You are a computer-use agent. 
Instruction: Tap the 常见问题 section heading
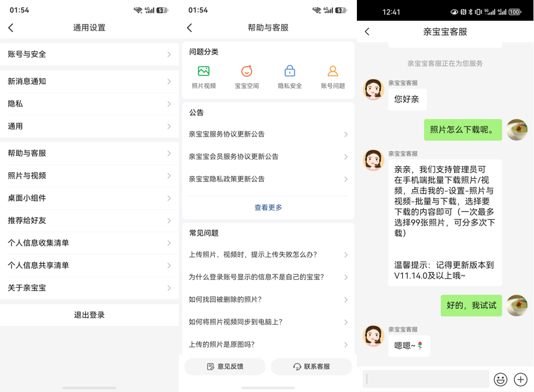click(x=204, y=233)
